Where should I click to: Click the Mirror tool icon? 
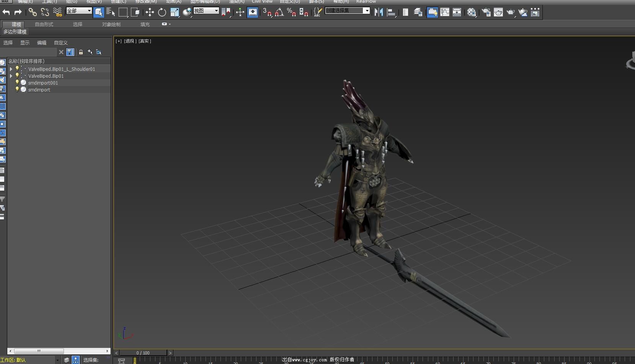[x=379, y=12]
